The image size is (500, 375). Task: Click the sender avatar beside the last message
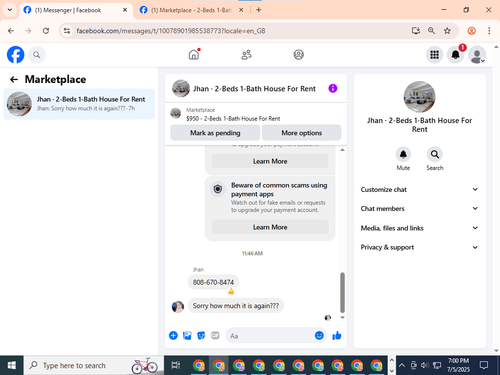[178, 306]
